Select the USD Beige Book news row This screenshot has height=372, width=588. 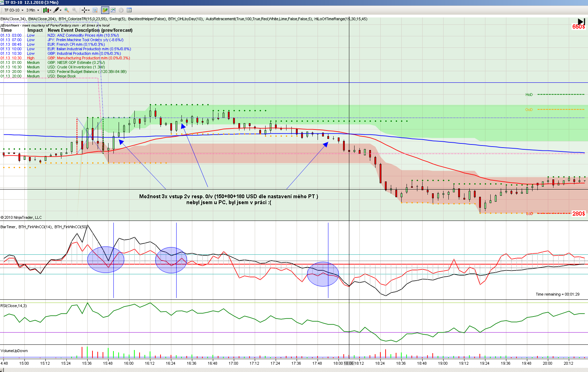(38, 76)
